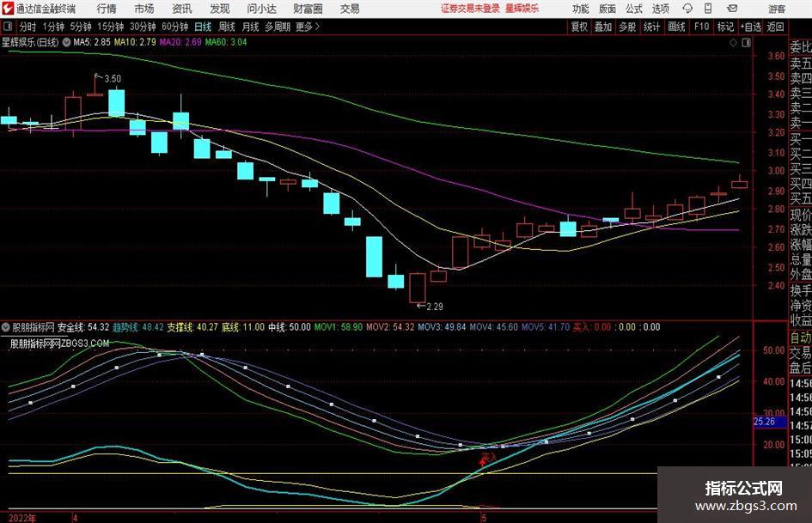This screenshot has height=523, width=812.
Task: Open the 发现 menu
Action: point(220,9)
